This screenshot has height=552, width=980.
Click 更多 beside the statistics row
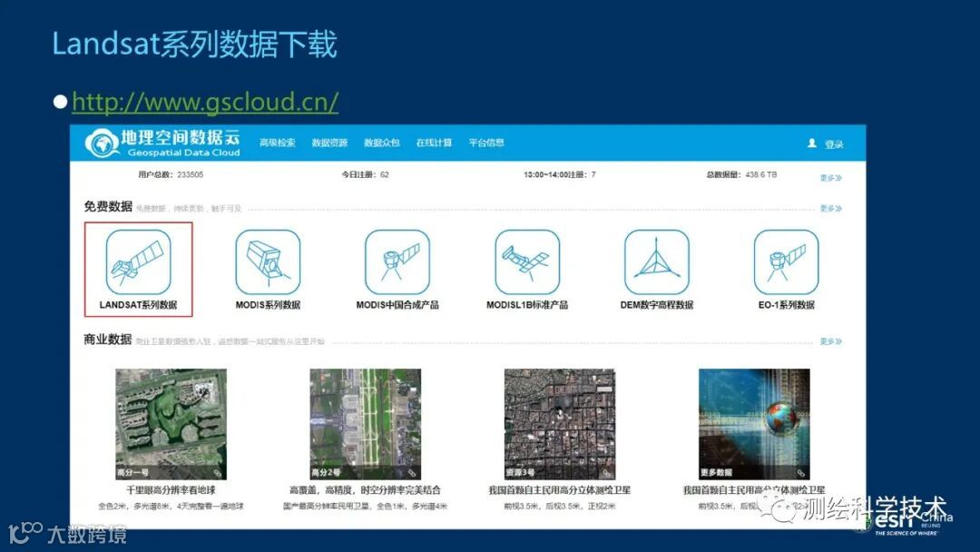pyautogui.click(x=830, y=178)
